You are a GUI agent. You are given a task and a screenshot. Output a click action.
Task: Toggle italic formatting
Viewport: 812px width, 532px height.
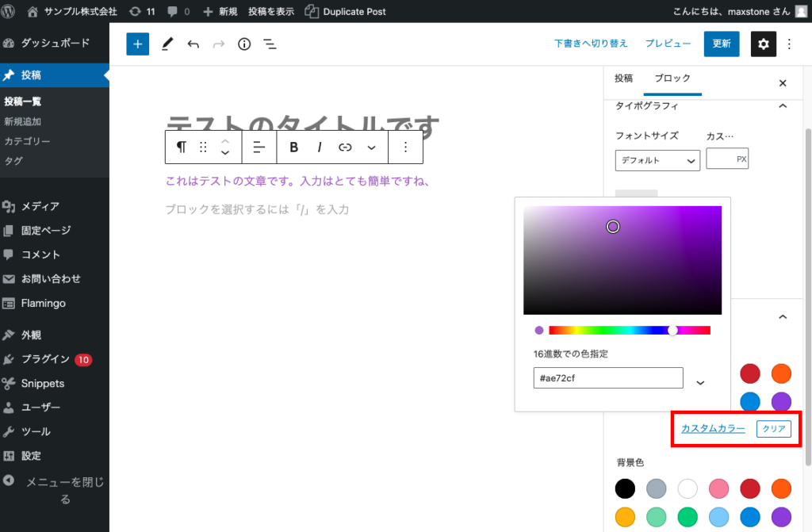coord(319,147)
